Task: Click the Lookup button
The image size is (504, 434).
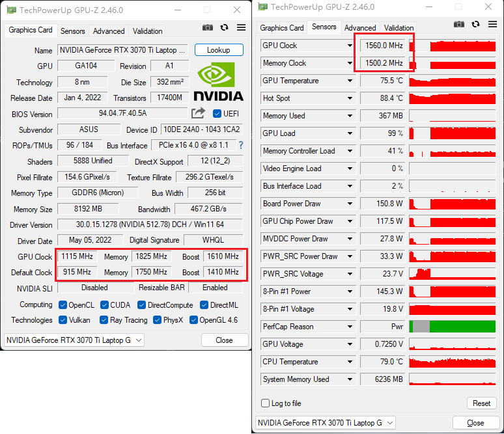Action: pos(219,50)
